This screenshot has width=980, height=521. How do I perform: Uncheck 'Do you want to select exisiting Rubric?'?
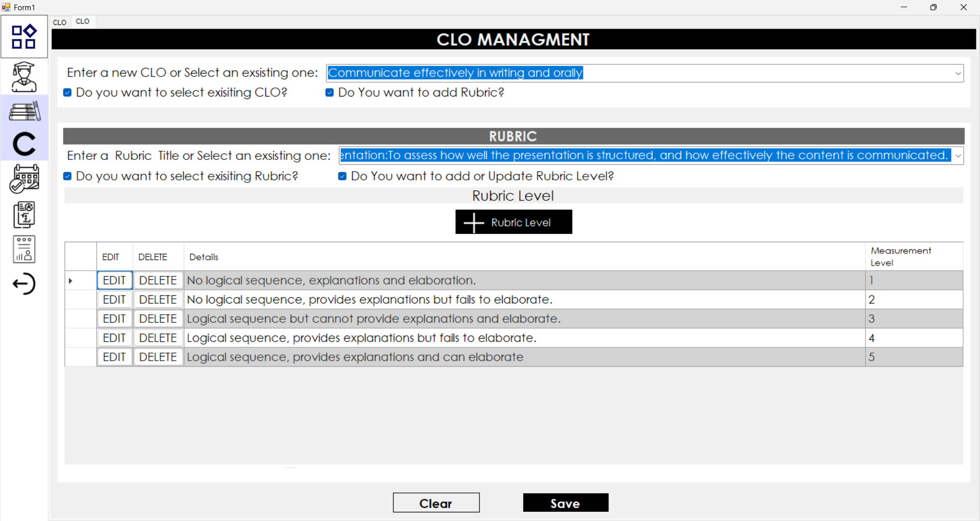tap(67, 176)
